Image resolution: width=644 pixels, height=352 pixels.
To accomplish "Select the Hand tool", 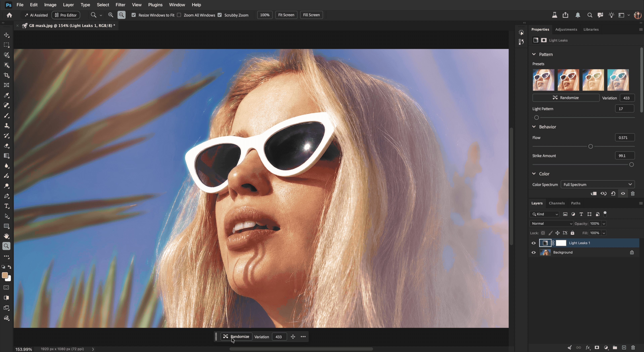I will (7, 236).
